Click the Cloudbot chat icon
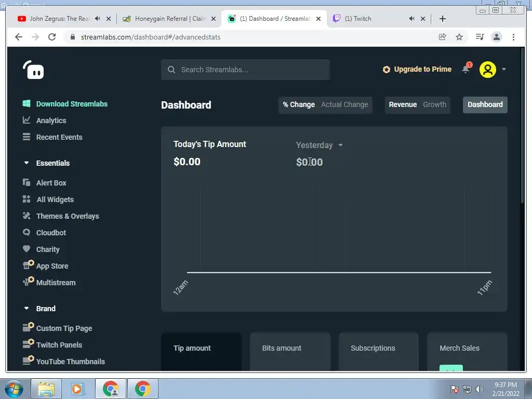Image resolution: width=532 pixels, height=399 pixels. (x=26, y=232)
